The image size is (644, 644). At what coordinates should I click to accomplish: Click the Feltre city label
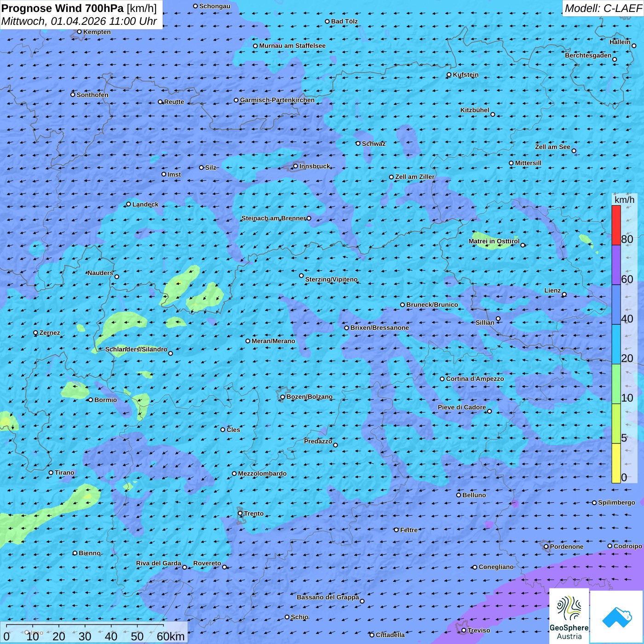[408, 530]
